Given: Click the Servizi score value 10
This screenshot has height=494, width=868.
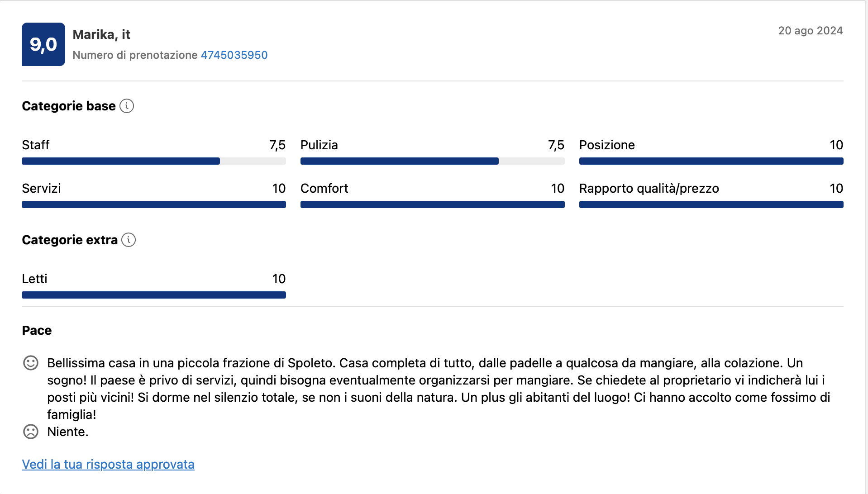Looking at the screenshot, I should [279, 188].
